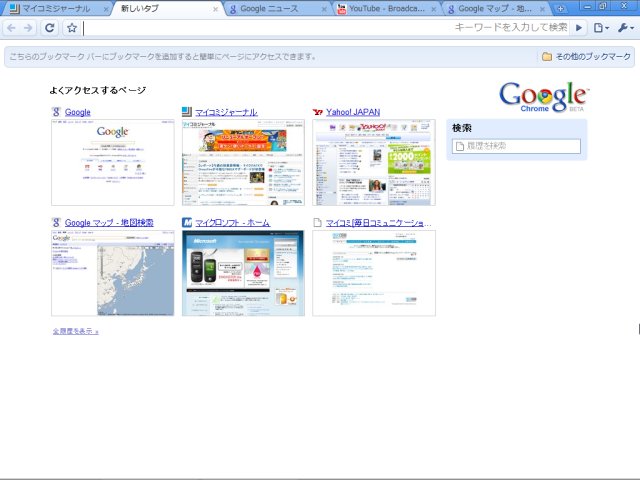Click the マイコミ document page thumbnail
640x480 pixels.
click(374, 273)
